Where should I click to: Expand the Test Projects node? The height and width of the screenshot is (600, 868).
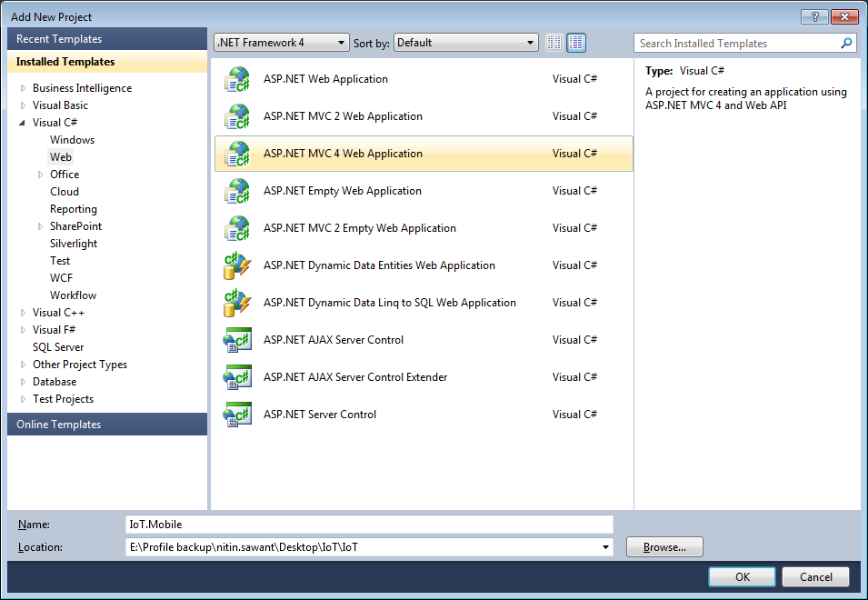pyautogui.click(x=23, y=399)
